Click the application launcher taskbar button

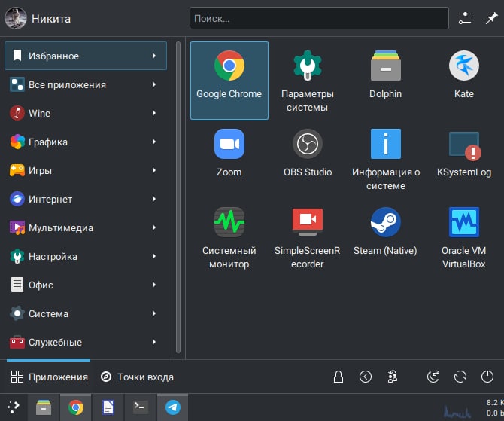pos(14,407)
